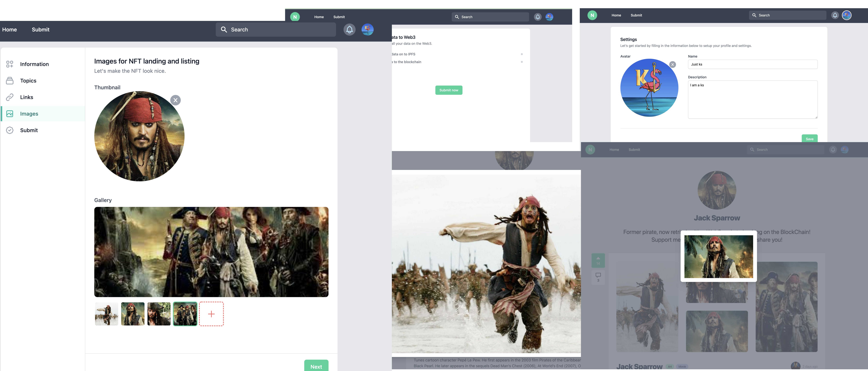
Task: Select the running Jack Sparrow gallery thumbnail
Action: (107, 314)
